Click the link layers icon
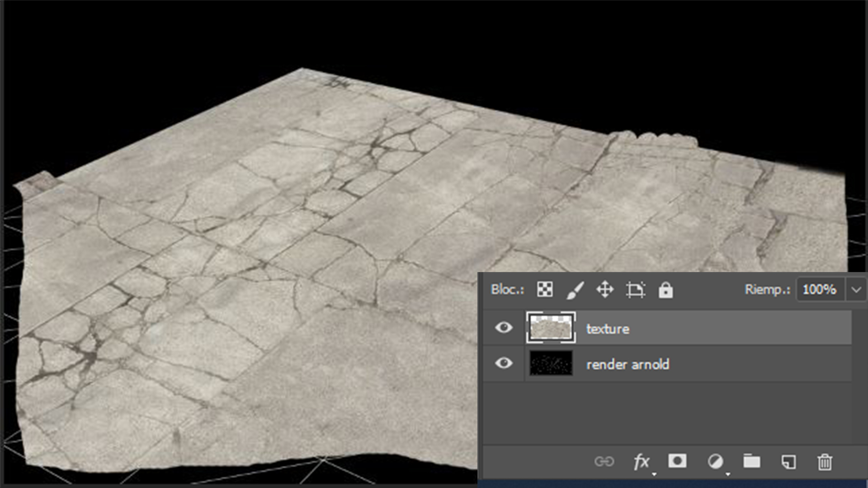The image size is (868, 488). click(605, 462)
